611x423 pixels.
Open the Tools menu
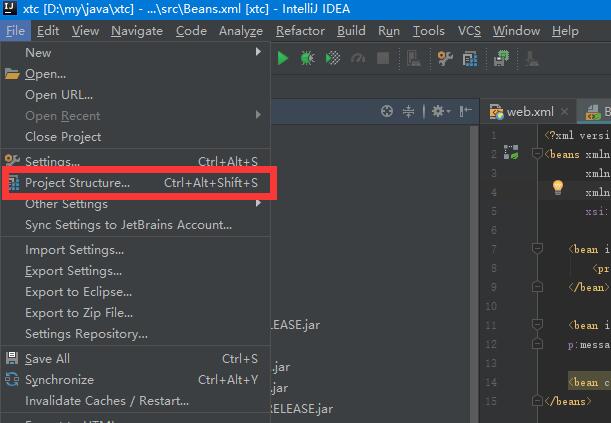tap(429, 31)
